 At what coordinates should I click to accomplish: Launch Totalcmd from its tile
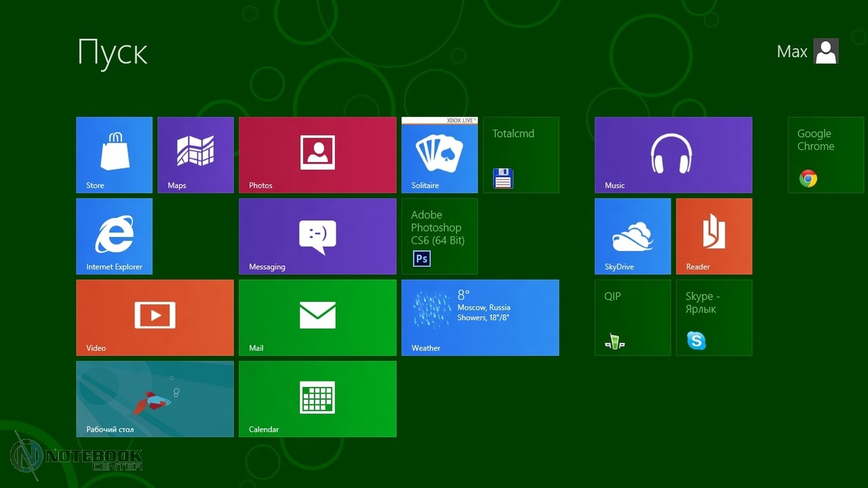tap(521, 155)
